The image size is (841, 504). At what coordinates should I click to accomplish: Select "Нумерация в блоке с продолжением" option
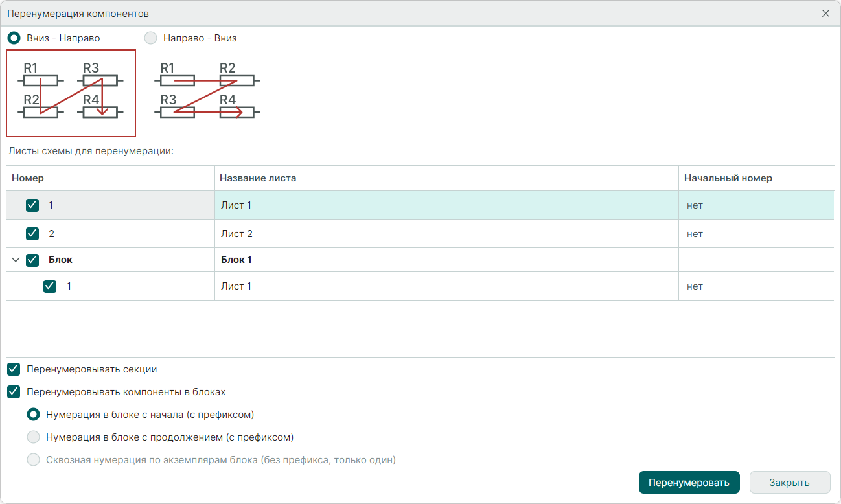(33, 437)
